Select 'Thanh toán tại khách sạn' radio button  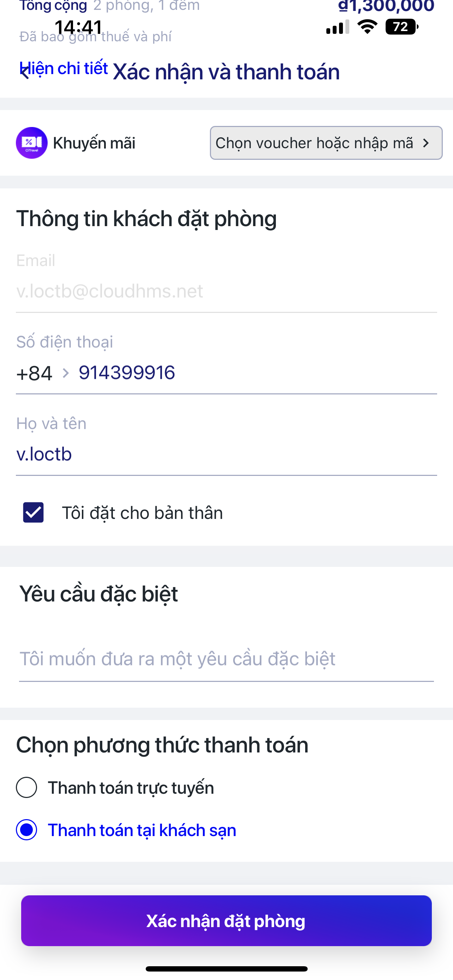[26, 830]
